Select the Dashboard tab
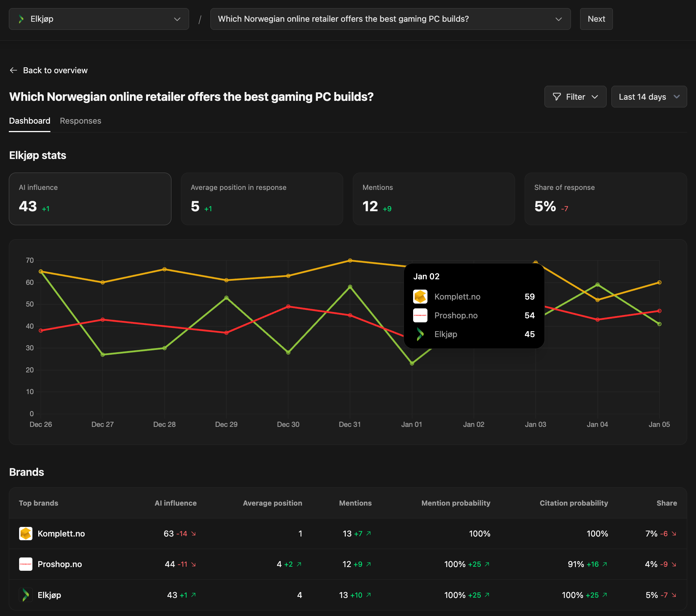 [x=29, y=121]
